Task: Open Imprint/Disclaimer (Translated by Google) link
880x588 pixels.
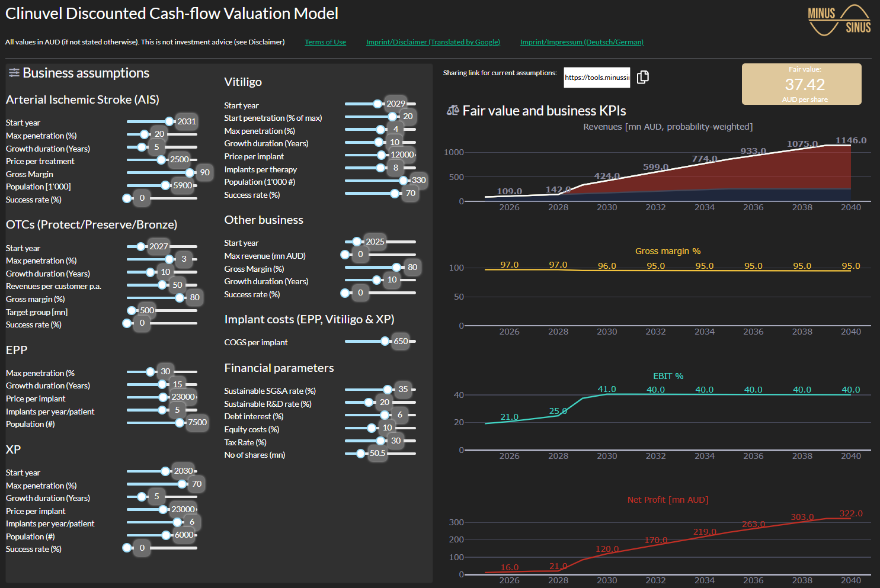Action: tap(433, 42)
